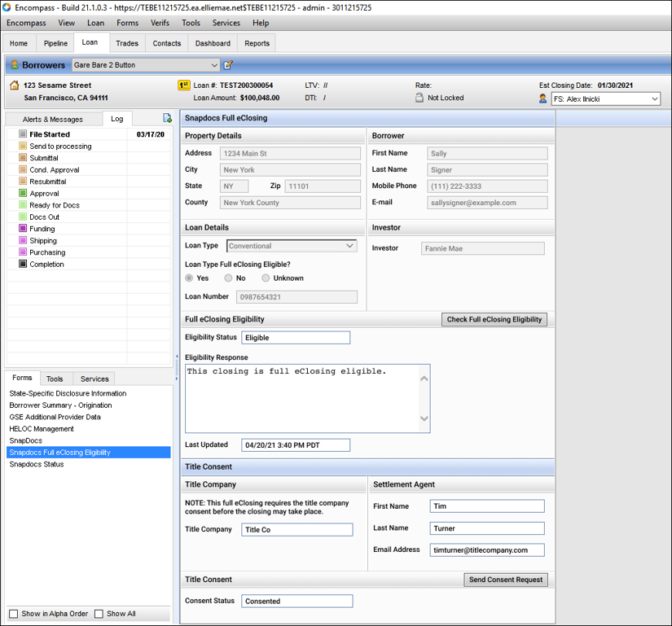This screenshot has height=626, width=672.
Task: Switch to the Dashboard tab
Action: pos(213,43)
